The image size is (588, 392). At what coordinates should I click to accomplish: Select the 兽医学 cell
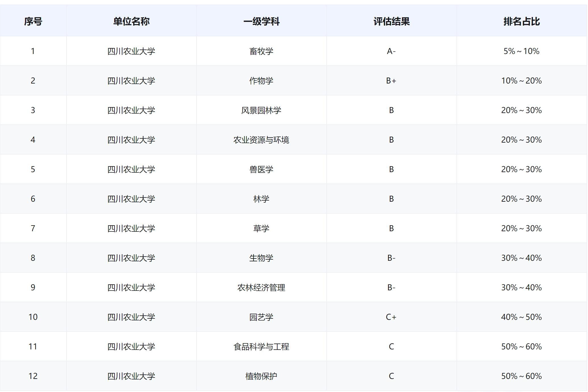(261, 169)
